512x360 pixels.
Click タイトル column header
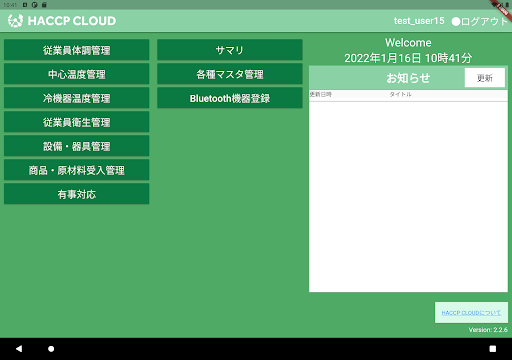coord(401,94)
